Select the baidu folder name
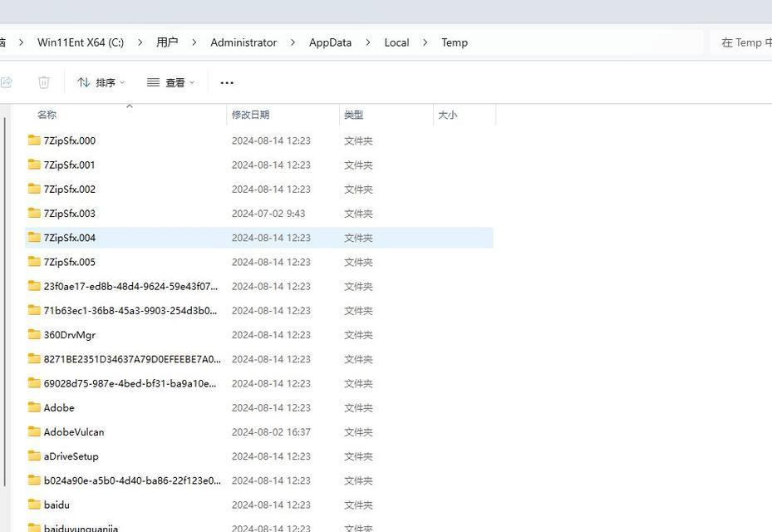This screenshot has height=532, width=772. tap(57, 505)
